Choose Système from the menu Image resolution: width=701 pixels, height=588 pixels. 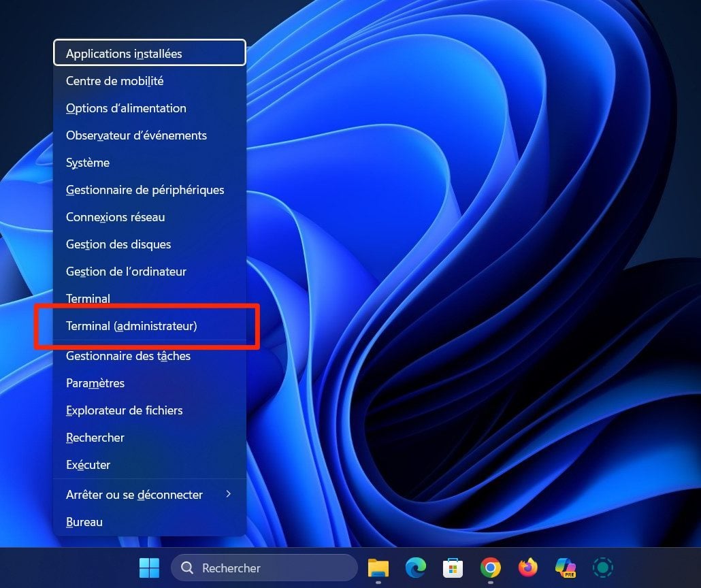(149, 163)
